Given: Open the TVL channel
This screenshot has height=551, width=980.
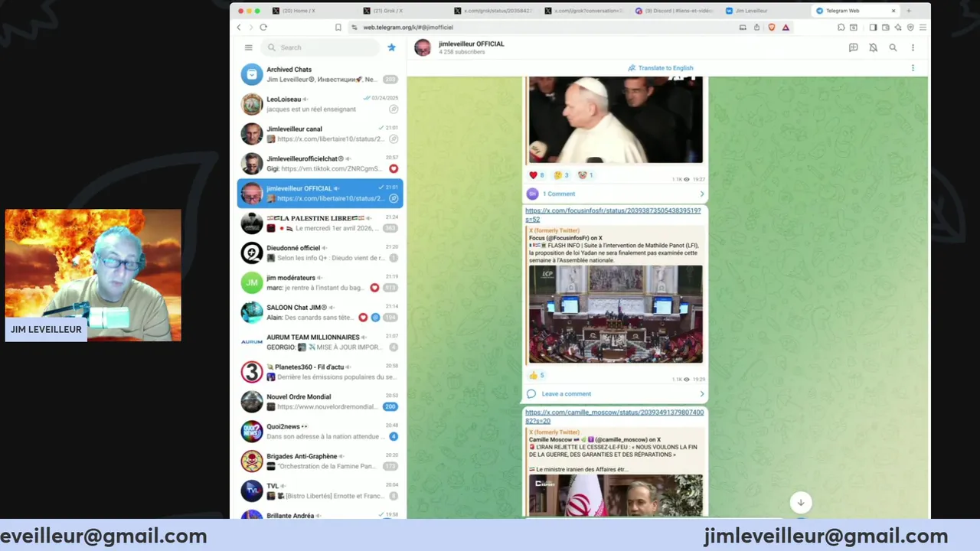Looking at the screenshot, I should [x=320, y=491].
